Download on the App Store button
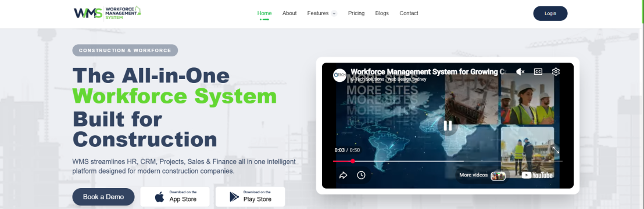Screen dimensions: 644x209 tap(175, 197)
